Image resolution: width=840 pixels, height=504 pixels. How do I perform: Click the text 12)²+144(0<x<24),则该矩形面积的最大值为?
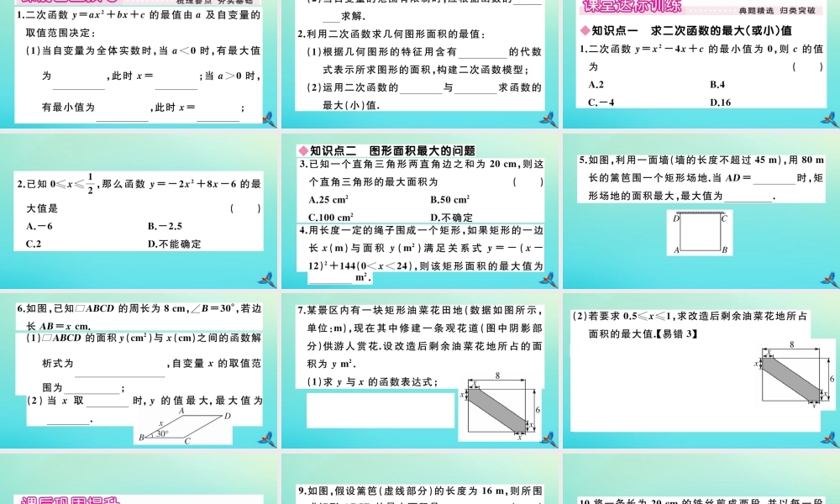tap(426, 265)
